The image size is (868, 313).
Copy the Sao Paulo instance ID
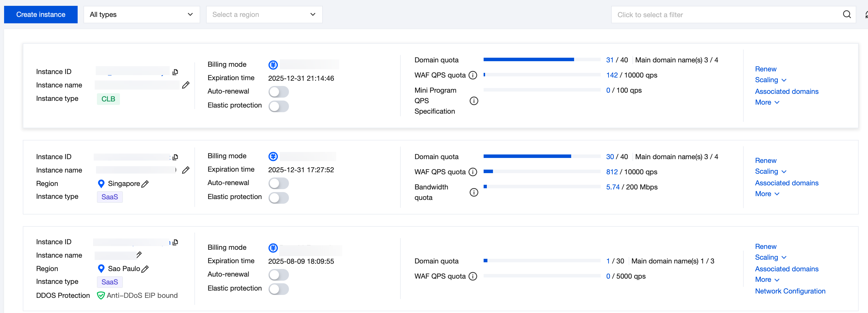(x=175, y=242)
